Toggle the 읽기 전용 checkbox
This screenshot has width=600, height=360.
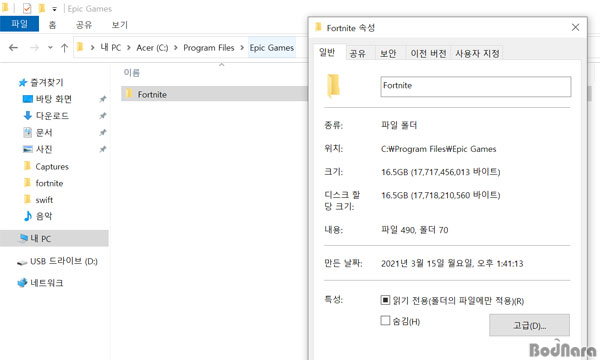pos(385,300)
